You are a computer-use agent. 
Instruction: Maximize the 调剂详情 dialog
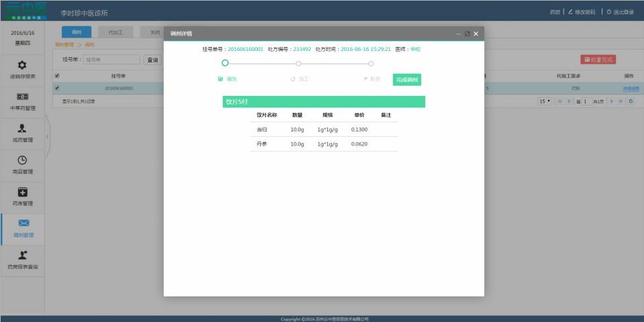(x=467, y=34)
